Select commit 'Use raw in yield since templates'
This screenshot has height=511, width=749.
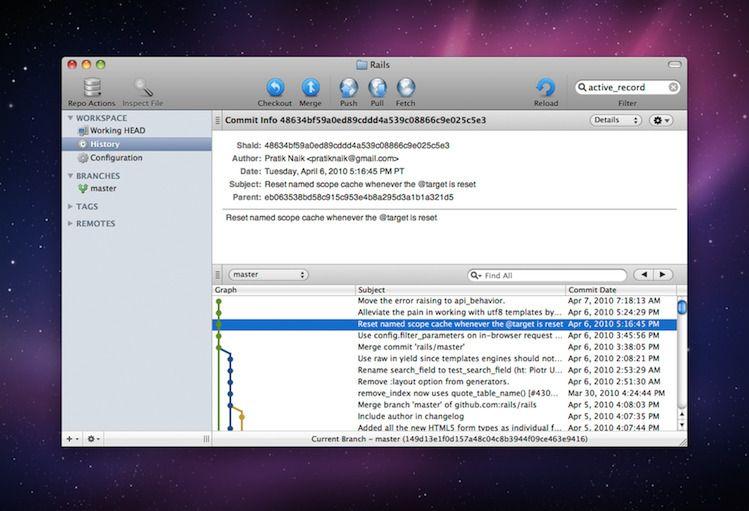coord(444,359)
